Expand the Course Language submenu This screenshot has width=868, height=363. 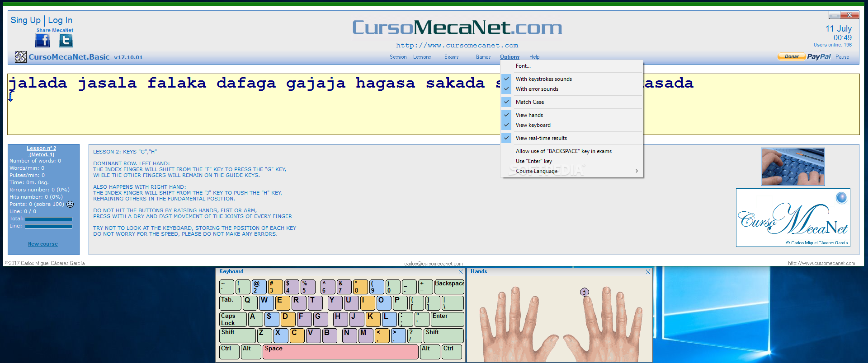[x=571, y=171]
